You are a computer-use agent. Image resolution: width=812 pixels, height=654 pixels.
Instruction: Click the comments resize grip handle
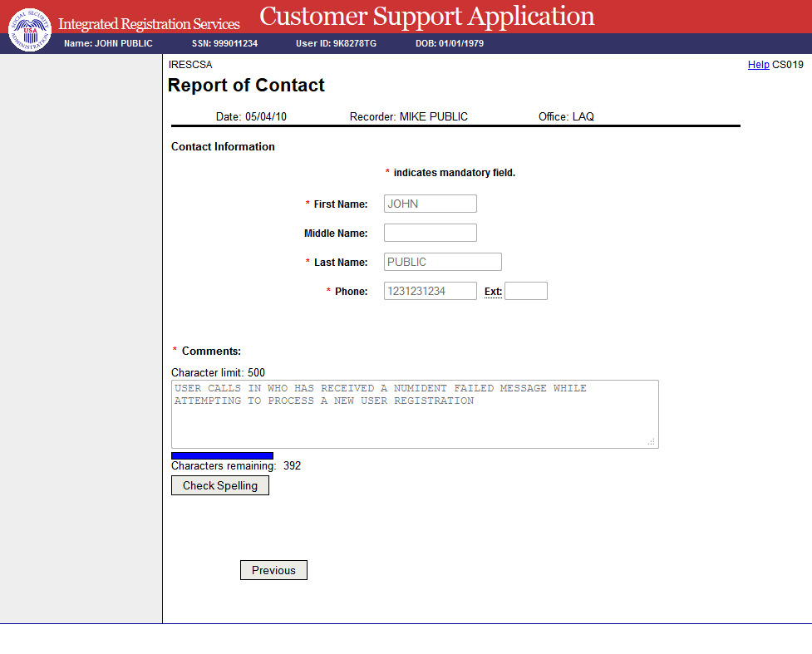(x=652, y=442)
